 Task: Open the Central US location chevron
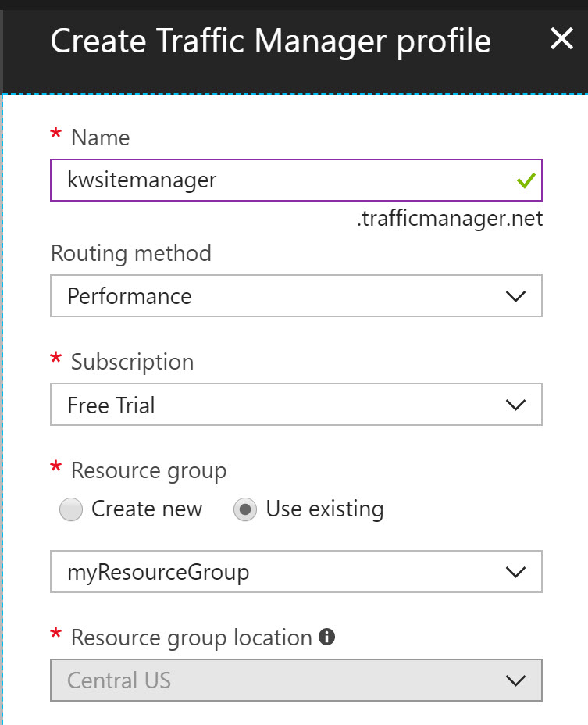515,680
